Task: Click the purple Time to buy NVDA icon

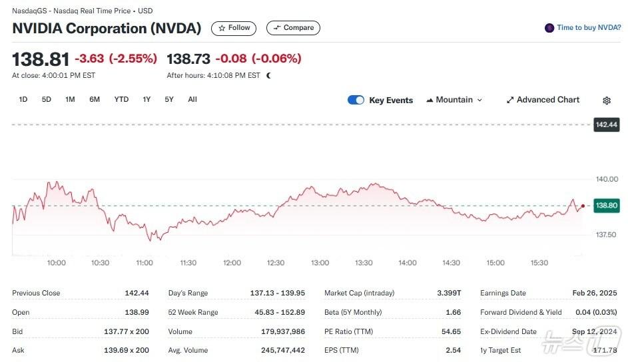Action: pyautogui.click(x=549, y=28)
